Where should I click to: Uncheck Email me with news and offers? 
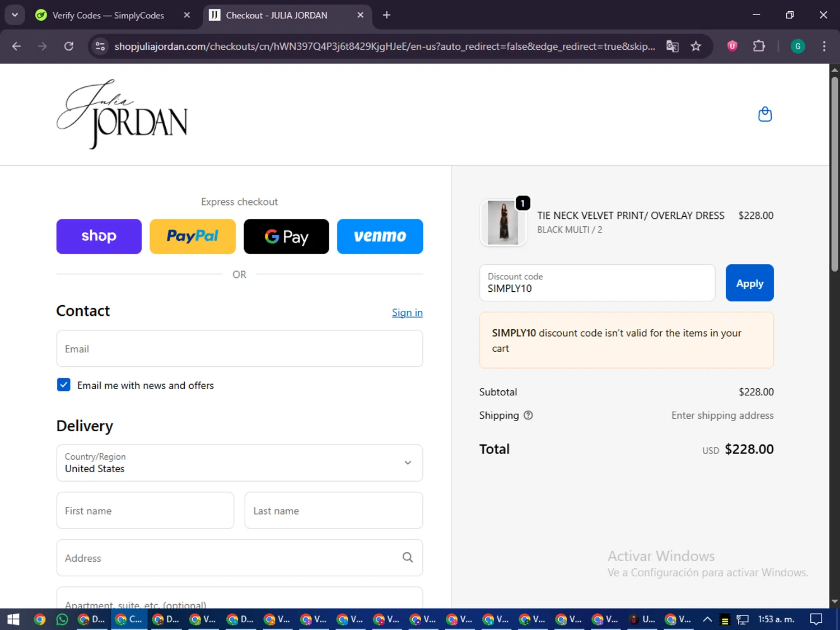point(64,385)
